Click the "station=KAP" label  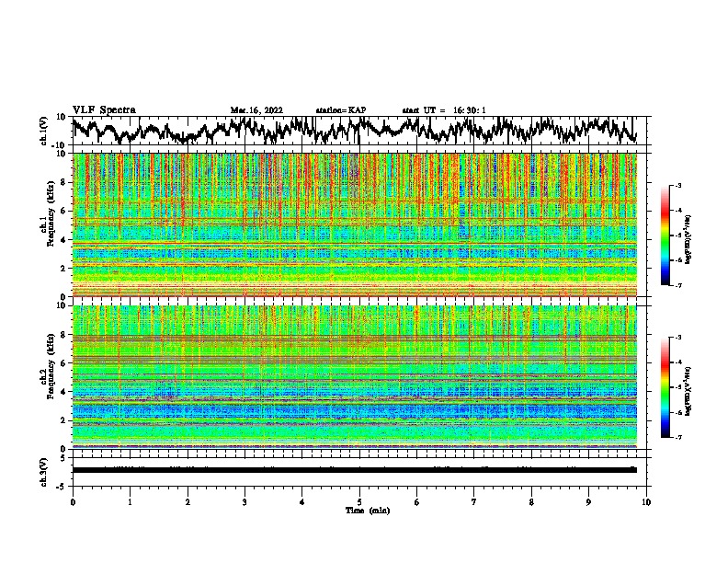(x=341, y=110)
